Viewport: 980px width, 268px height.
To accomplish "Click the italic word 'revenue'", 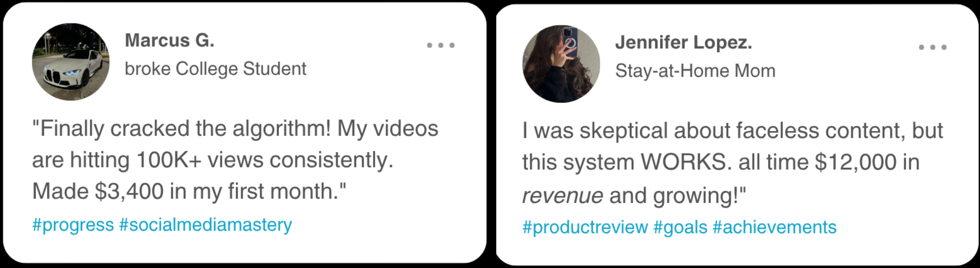I will [563, 196].
